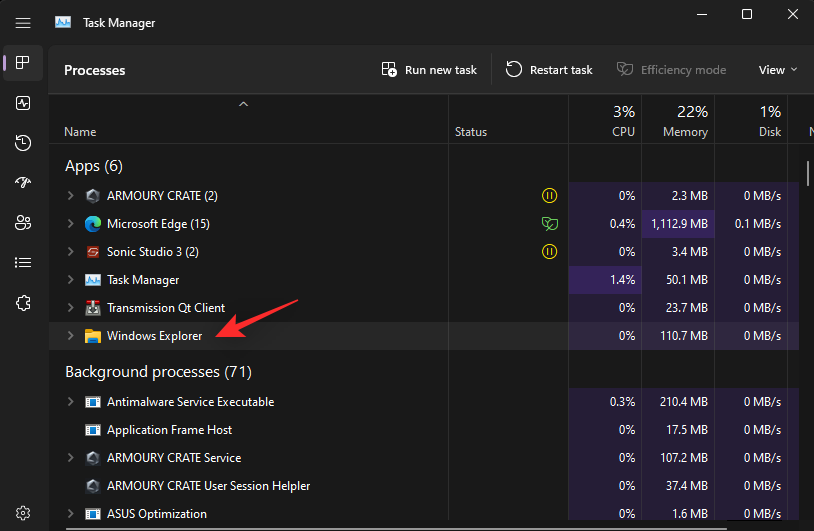Open Services page in sidebar

click(23, 303)
